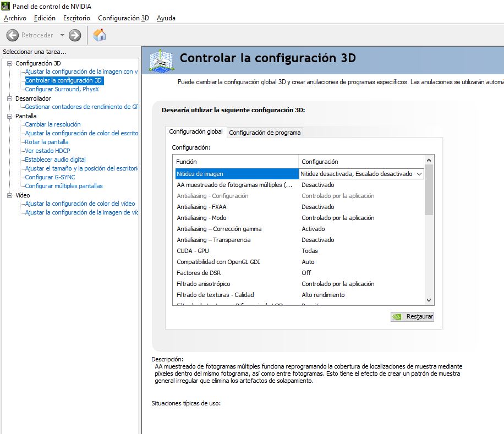
Task: Open Rotar la pantalla
Action: [47, 142]
